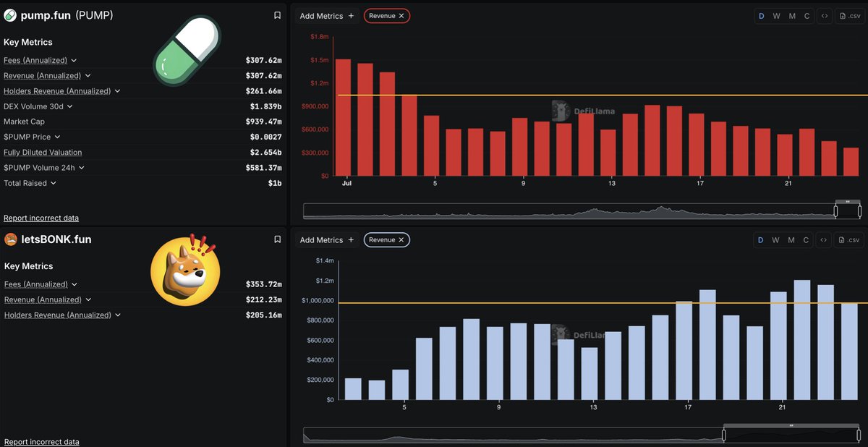Expand pump.fun Fees (Annualized) breakdown
This screenshot has height=447, width=868.
[x=74, y=61]
